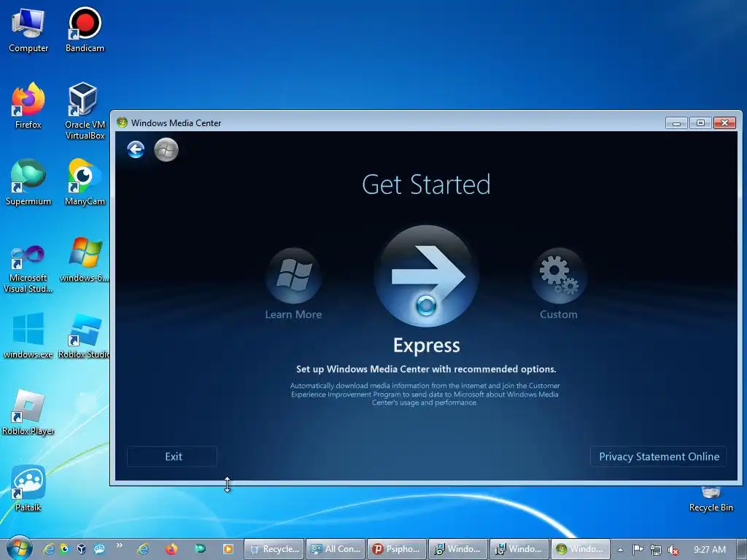Select the Roblox Studio shortcut
Image resolution: width=747 pixels, height=560 pixels.
[85, 335]
